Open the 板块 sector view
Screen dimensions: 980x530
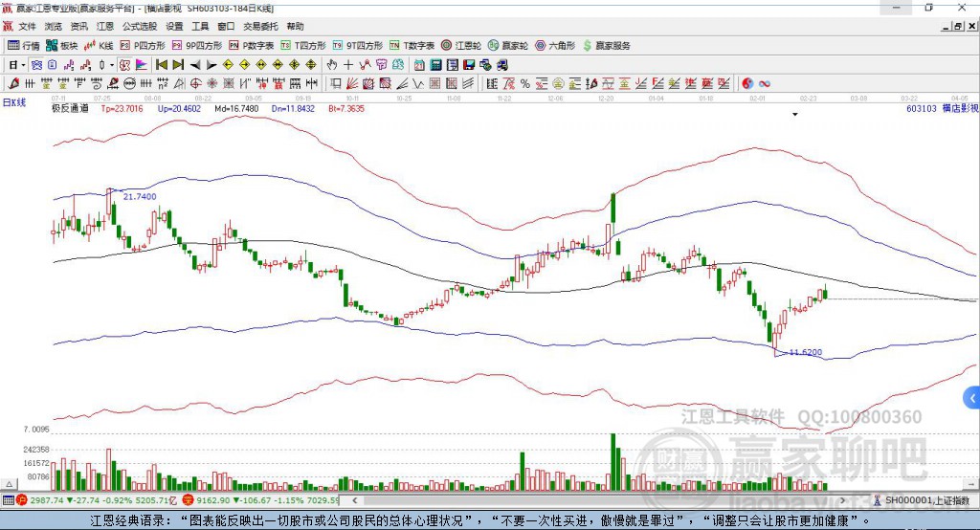62,46
